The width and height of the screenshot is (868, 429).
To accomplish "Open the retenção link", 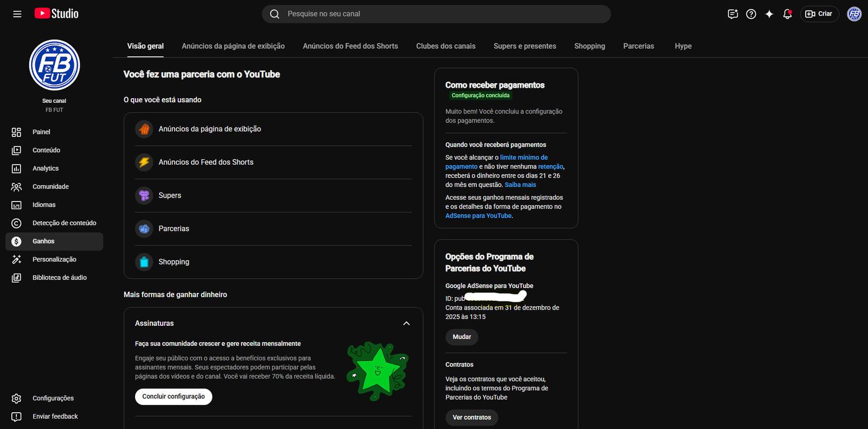I will 551,167.
